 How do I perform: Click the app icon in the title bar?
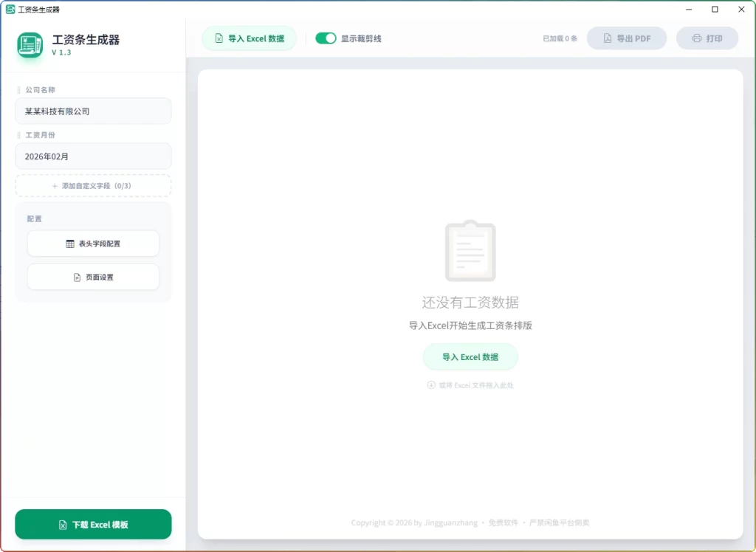coord(10,9)
